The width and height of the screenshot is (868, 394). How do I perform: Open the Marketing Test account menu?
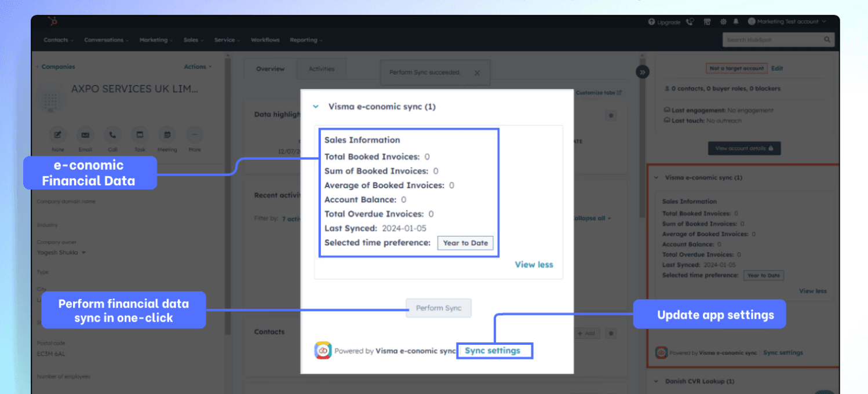[x=786, y=21]
